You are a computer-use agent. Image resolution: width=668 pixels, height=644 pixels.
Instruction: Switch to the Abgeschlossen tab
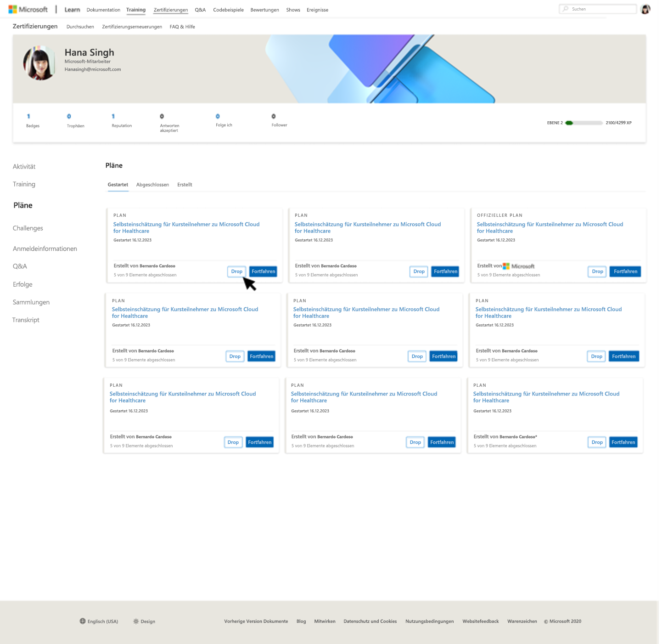[x=152, y=184]
